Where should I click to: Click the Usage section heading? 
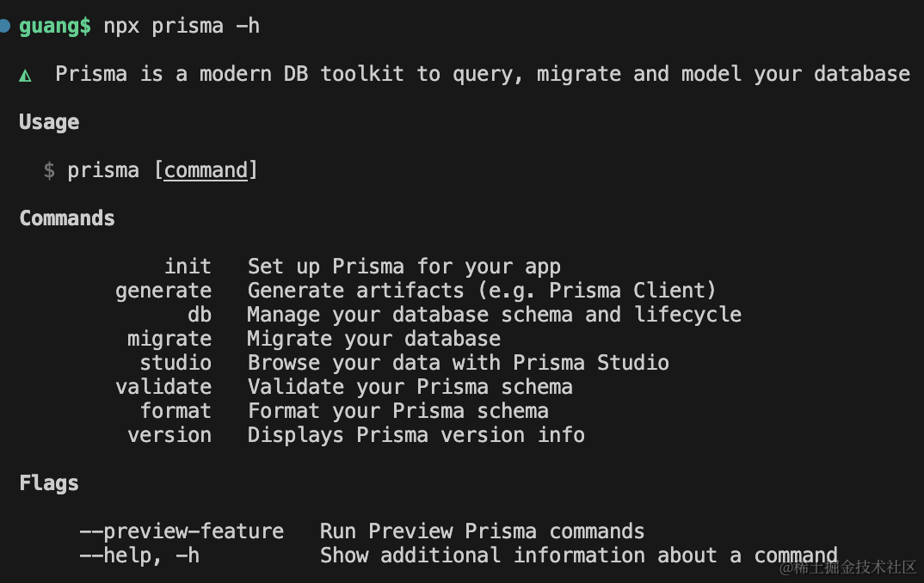tap(49, 122)
